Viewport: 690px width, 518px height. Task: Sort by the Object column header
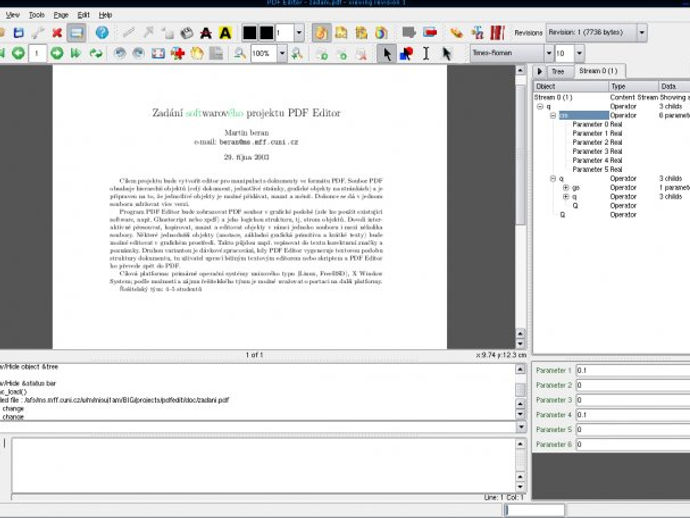point(571,86)
